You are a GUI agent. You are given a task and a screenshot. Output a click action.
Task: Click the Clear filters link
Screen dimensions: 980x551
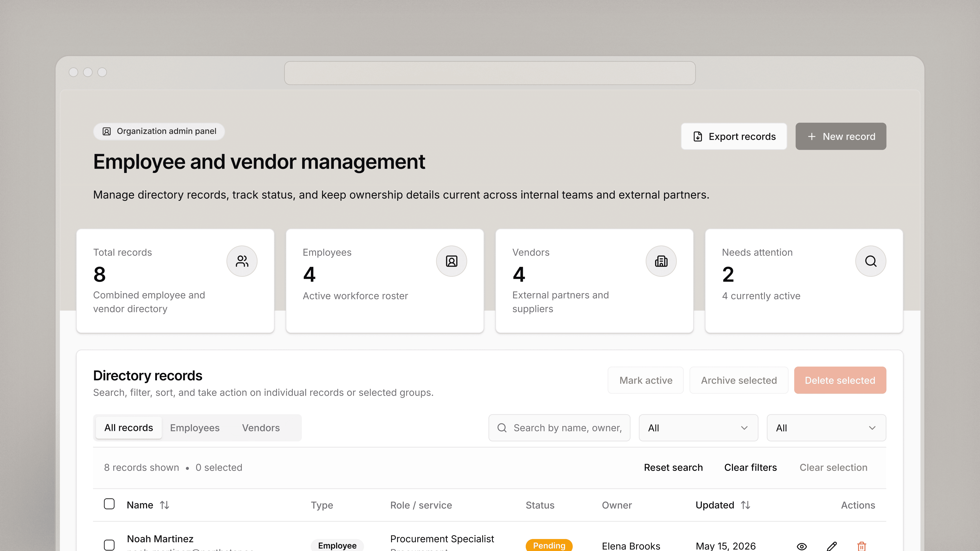click(x=751, y=467)
